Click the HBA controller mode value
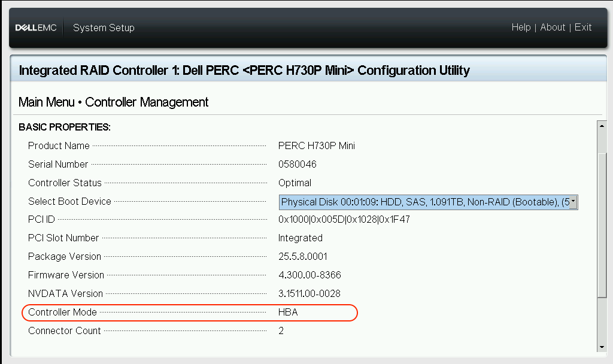Screen dimensions: 613x364 [288, 312]
